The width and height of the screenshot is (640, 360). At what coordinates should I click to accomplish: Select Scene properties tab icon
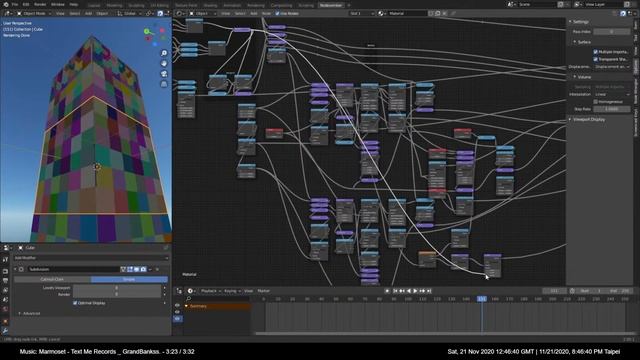(x=5, y=300)
